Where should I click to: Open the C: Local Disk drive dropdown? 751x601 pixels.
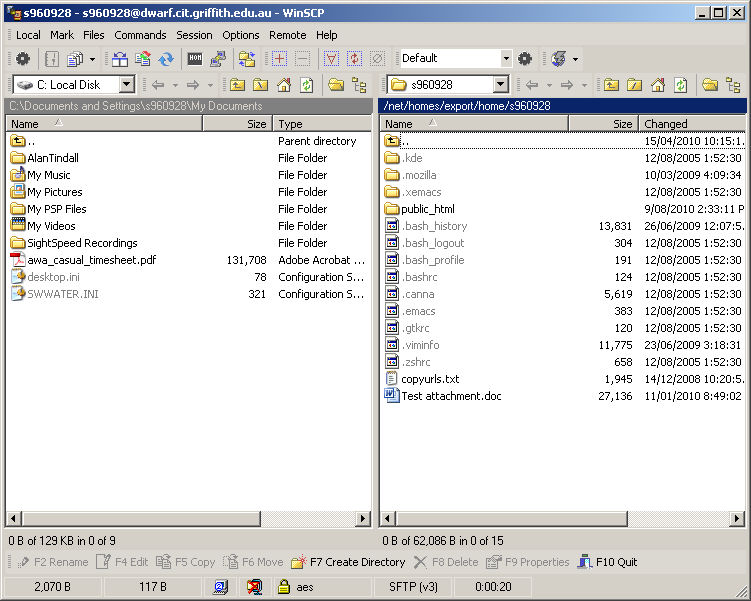(x=126, y=85)
